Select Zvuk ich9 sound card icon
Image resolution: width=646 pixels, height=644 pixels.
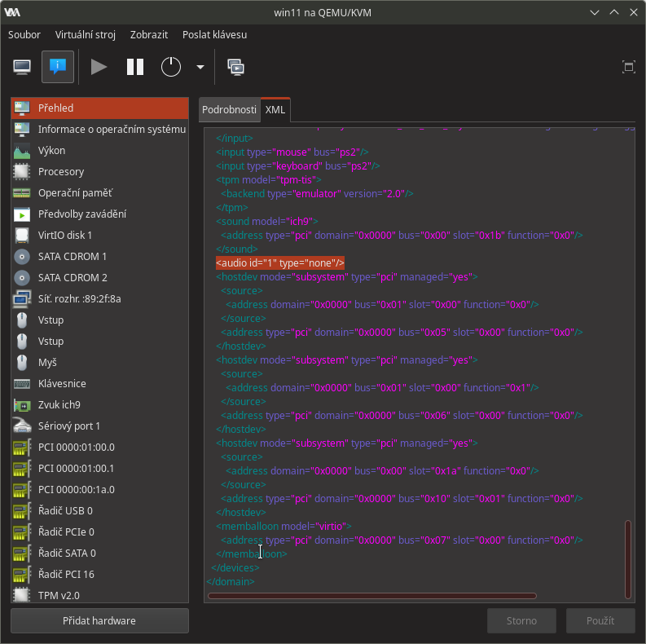(x=22, y=405)
